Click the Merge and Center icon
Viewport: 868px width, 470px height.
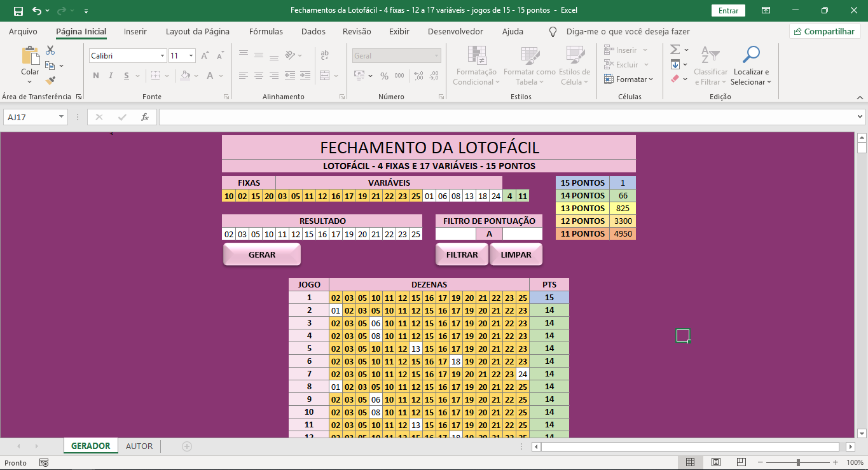325,76
